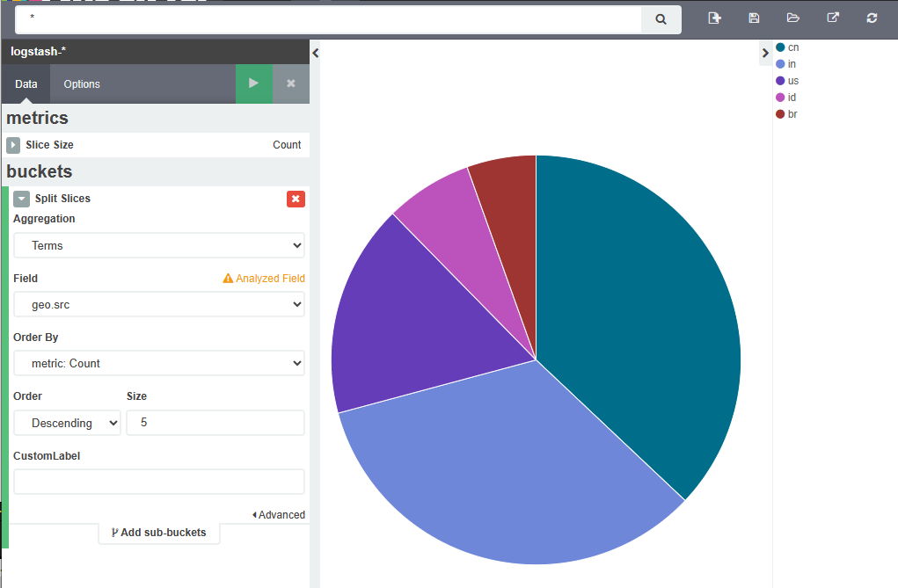Click the cn legend color dot
This screenshot has height=588, width=898.
coord(780,47)
